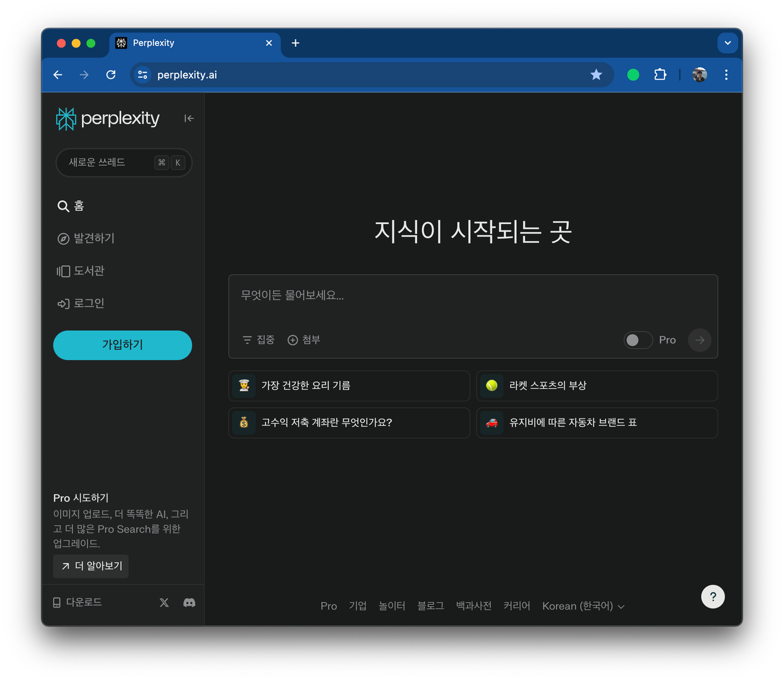Click the 새로운 쓰레드 field

(x=124, y=163)
